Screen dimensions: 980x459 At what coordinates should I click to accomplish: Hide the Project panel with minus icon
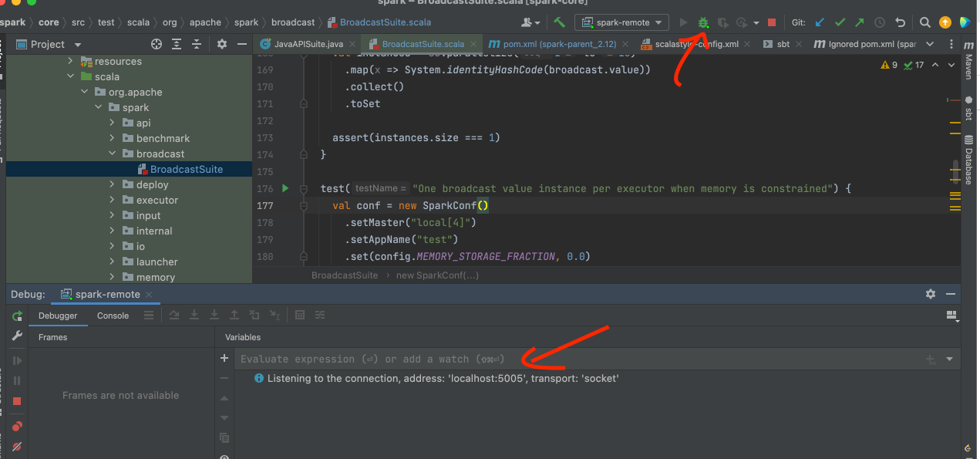point(241,44)
